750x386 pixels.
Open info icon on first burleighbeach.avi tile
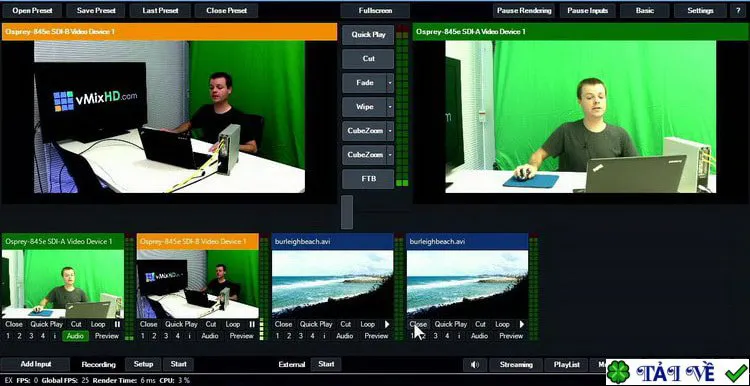[x=324, y=336]
